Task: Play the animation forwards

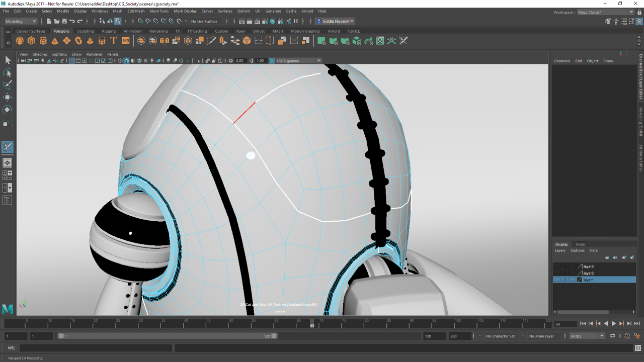Action: pos(613,324)
